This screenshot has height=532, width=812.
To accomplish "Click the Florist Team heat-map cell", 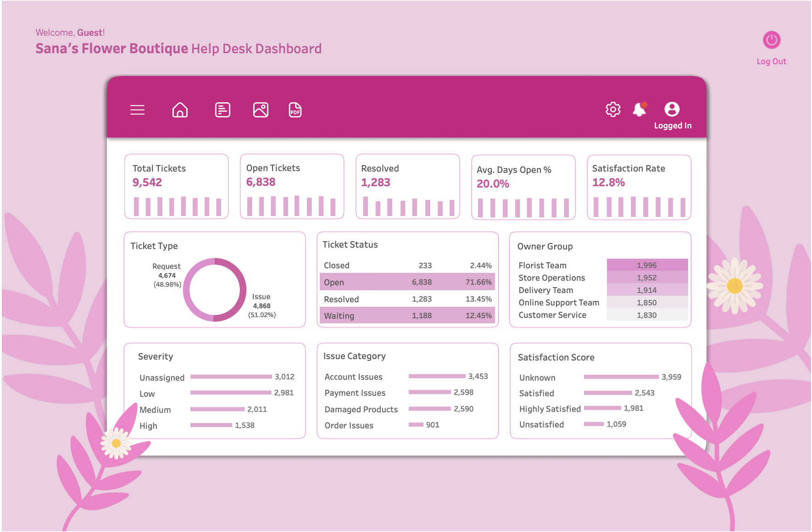I will point(647,265).
